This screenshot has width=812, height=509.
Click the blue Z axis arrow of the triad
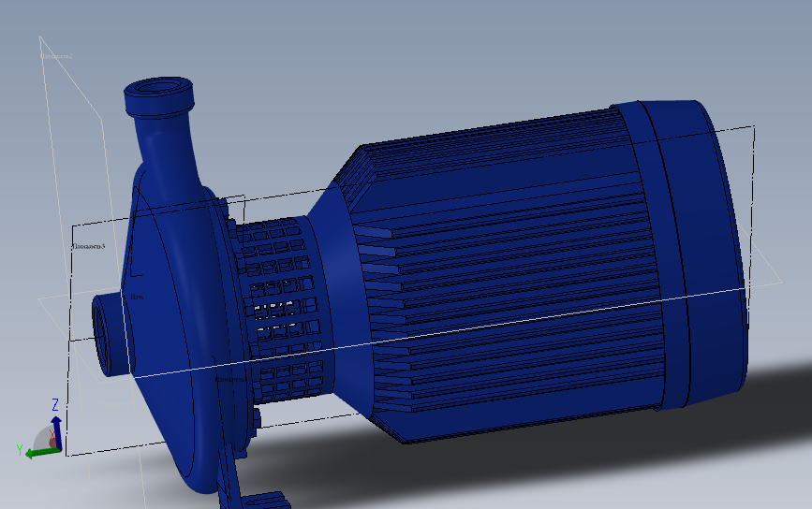pyautogui.click(x=56, y=432)
